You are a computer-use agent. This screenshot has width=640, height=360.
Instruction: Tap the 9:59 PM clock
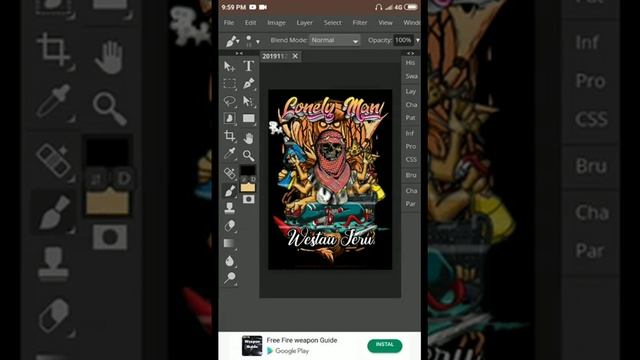click(x=233, y=7)
